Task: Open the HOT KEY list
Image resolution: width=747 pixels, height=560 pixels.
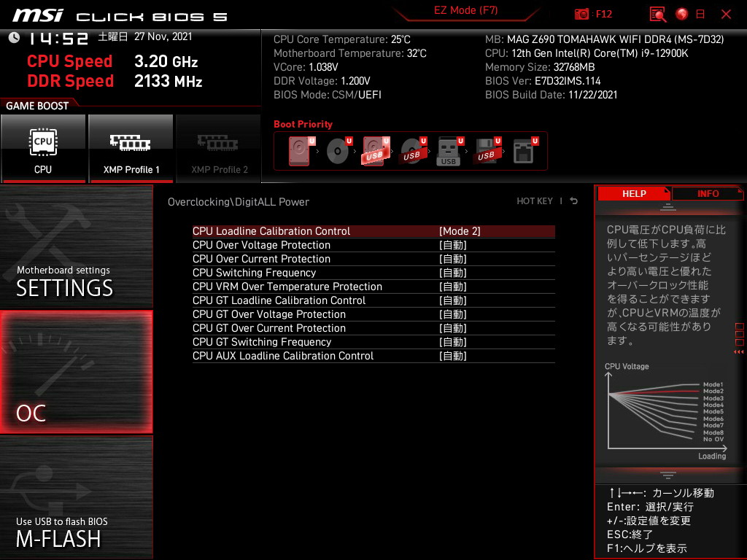Action: click(x=535, y=201)
